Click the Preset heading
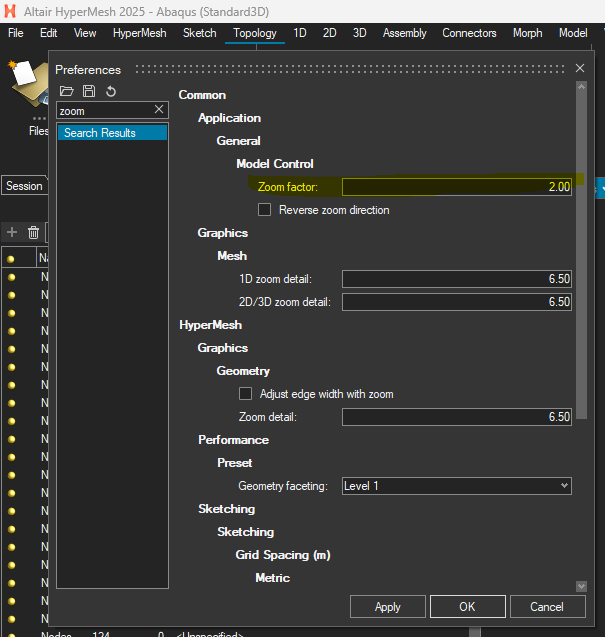Viewport: 605px width, 637px height. point(234,463)
